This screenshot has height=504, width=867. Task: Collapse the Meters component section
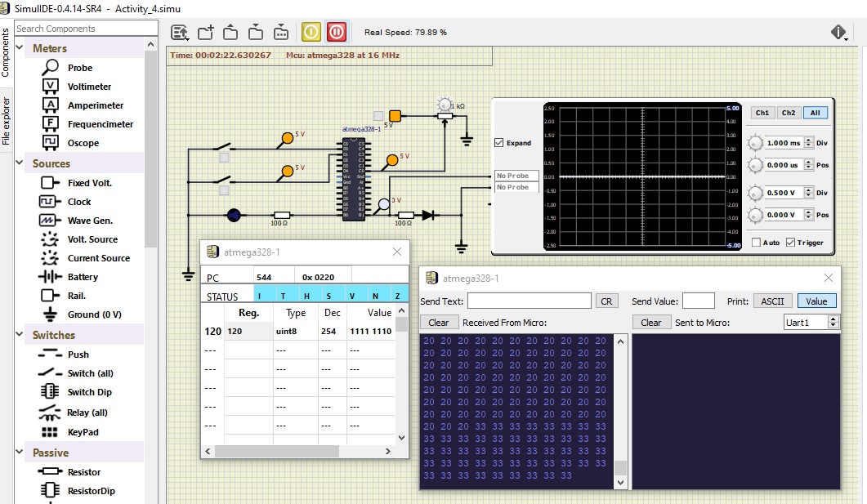tap(19, 47)
